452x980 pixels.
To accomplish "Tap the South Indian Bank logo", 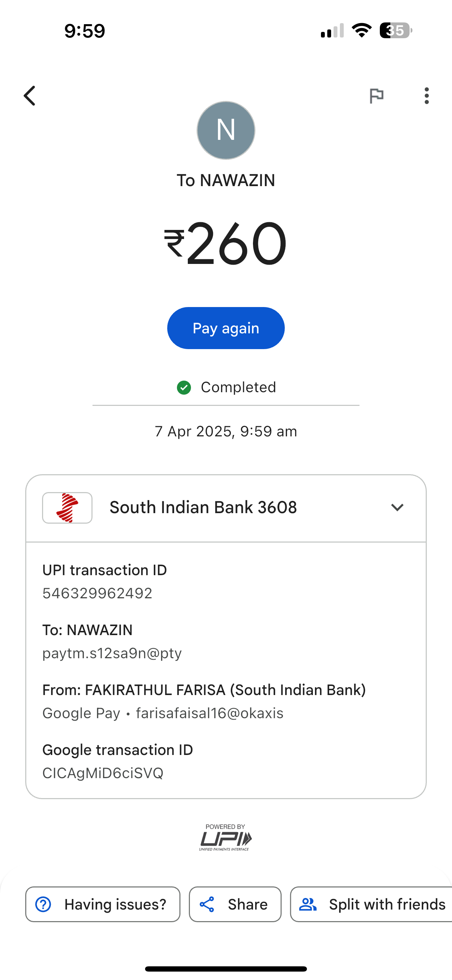I will pos(67,508).
